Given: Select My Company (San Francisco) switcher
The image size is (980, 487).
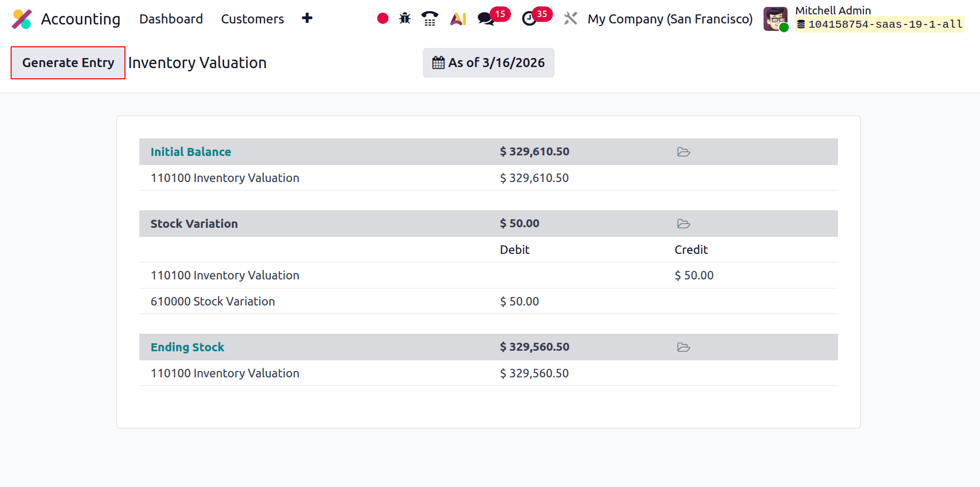Looking at the screenshot, I should tap(669, 19).
